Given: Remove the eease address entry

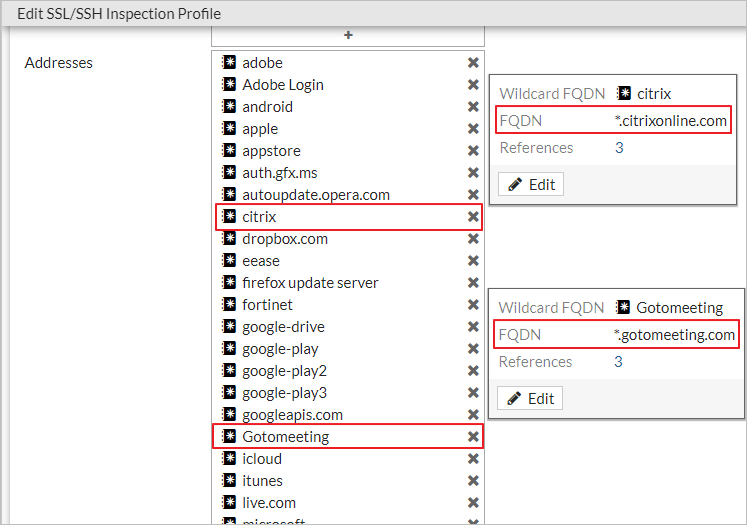Looking at the screenshot, I should tap(473, 261).
